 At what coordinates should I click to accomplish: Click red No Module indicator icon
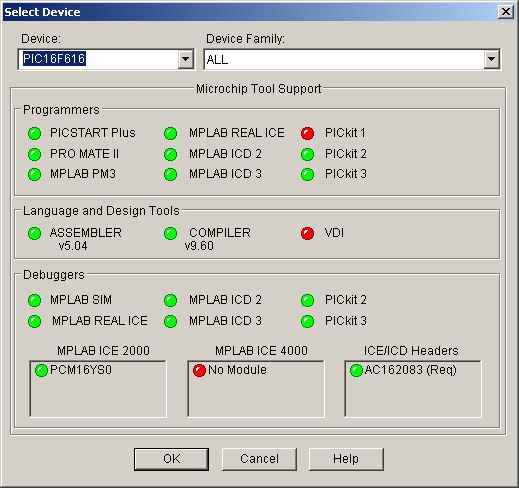[199, 370]
